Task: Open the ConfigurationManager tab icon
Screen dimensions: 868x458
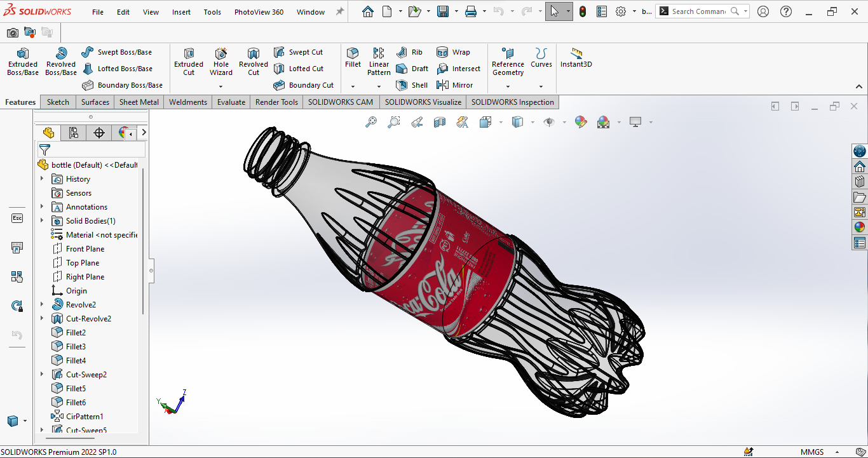Action: pyautogui.click(x=98, y=132)
